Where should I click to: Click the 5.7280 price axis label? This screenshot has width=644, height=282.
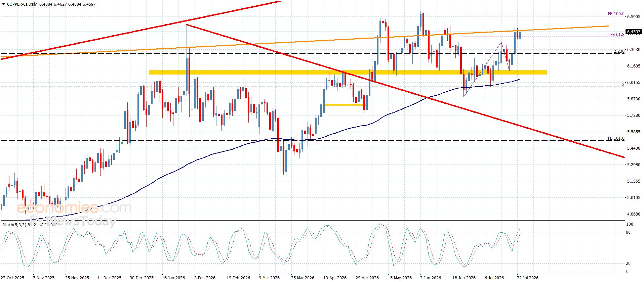click(x=634, y=115)
